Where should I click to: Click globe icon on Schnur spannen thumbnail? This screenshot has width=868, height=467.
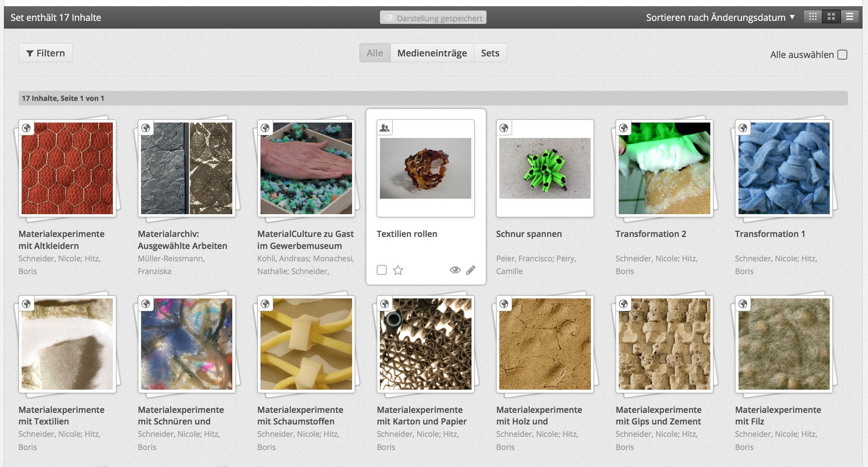pyautogui.click(x=504, y=128)
